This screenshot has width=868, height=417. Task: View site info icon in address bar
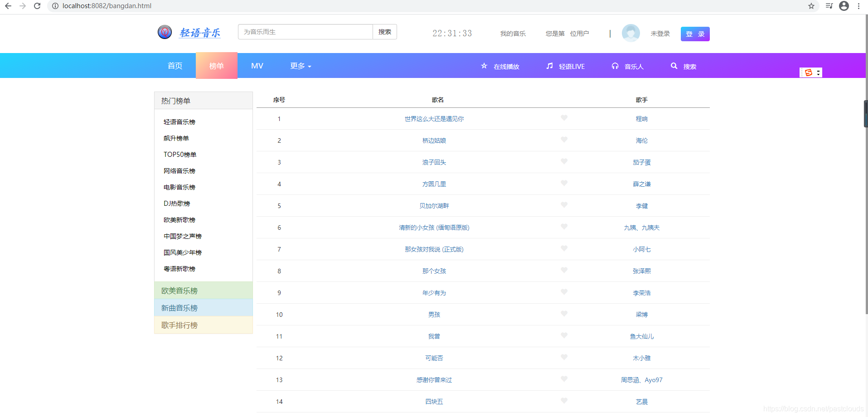point(55,6)
